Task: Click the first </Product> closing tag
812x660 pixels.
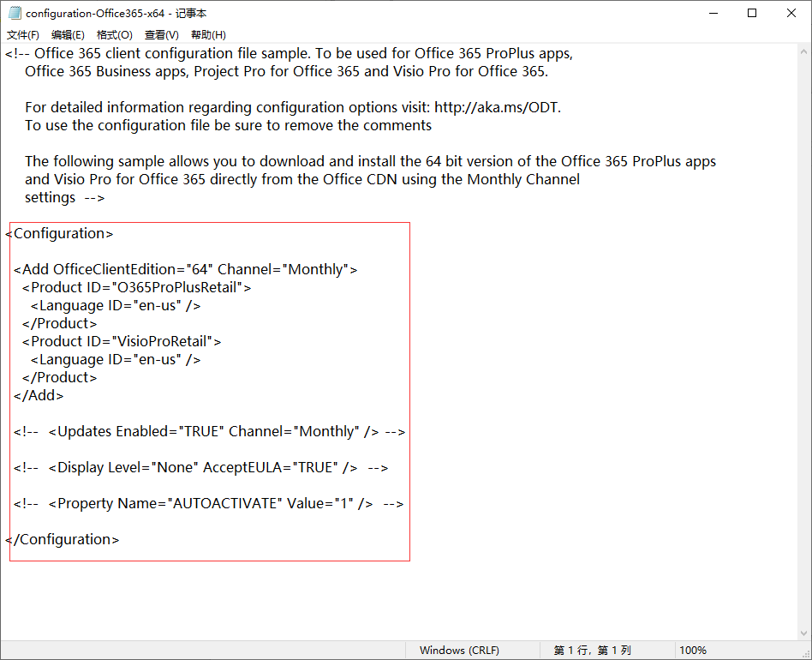Action: tap(59, 323)
